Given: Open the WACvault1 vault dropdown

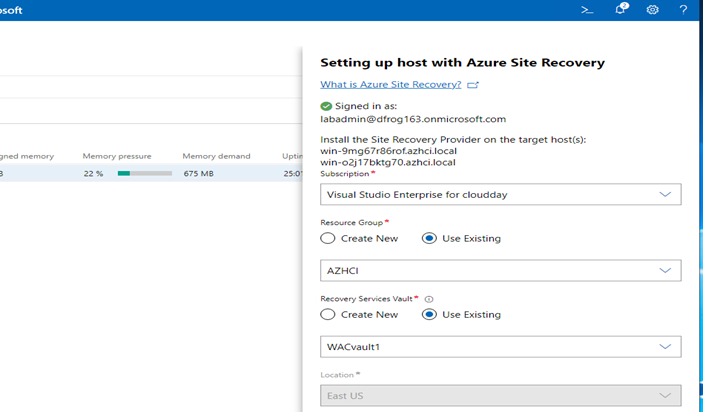Looking at the screenshot, I should 500,347.
